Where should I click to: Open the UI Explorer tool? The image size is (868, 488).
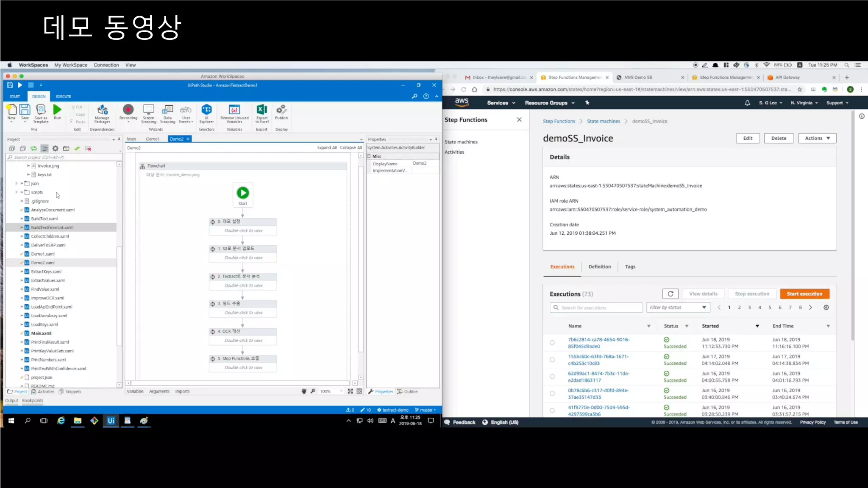click(206, 111)
